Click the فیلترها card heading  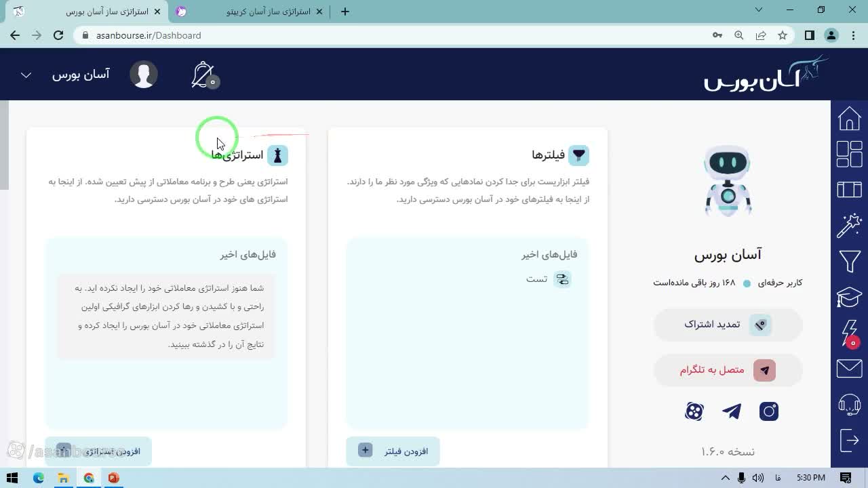click(549, 155)
